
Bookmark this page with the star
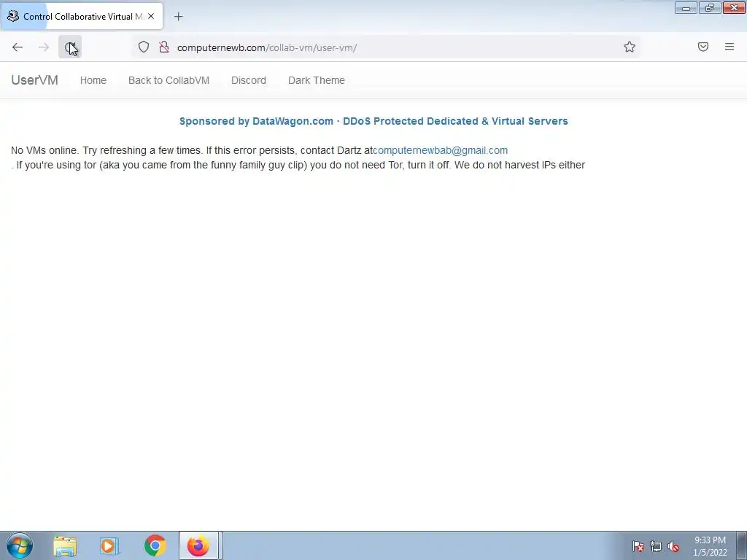tap(630, 47)
